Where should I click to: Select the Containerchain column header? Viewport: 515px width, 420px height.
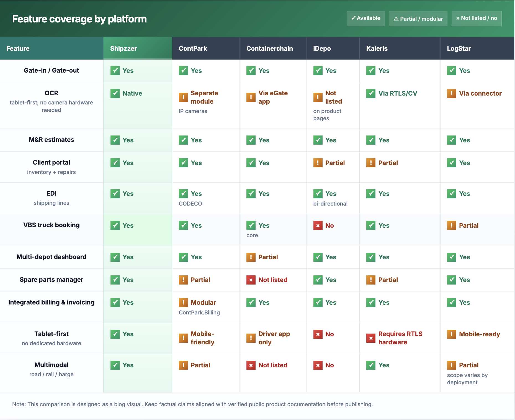(273, 48)
